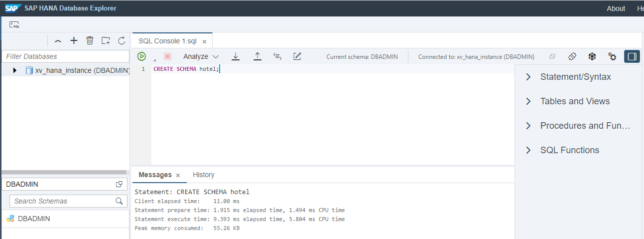644x239 pixels.
Task: Close the SQL Console 1.sql tab
Action: (x=204, y=41)
